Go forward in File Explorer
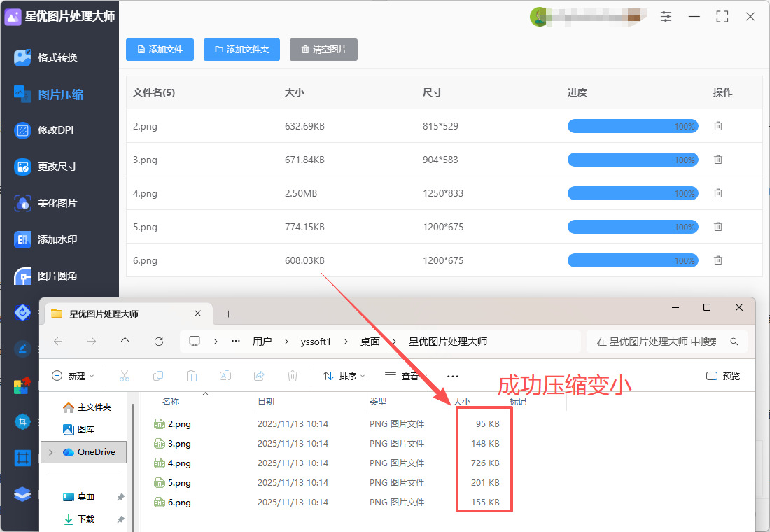The width and height of the screenshot is (770, 532). click(x=91, y=342)
